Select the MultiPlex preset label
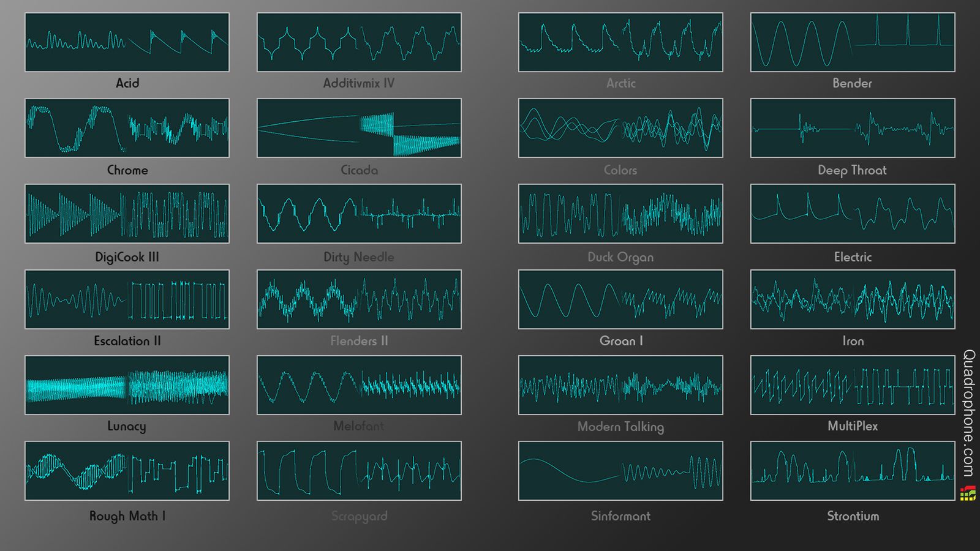 tap(852, 425)
